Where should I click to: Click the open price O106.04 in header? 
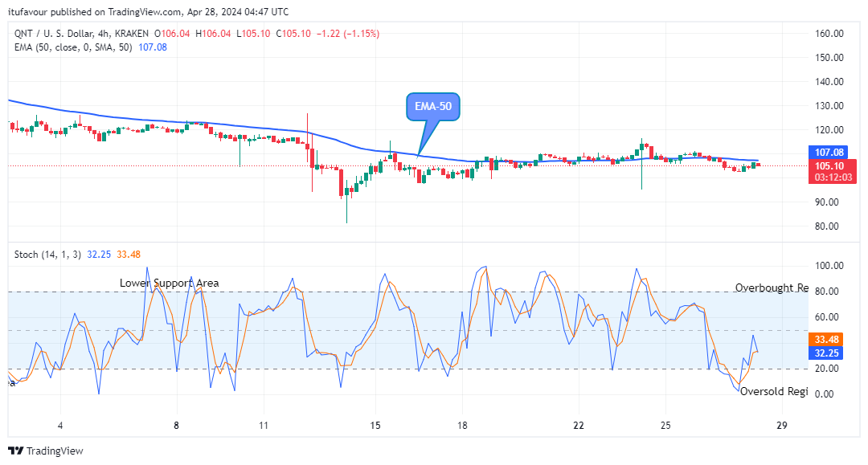point(172,34)
